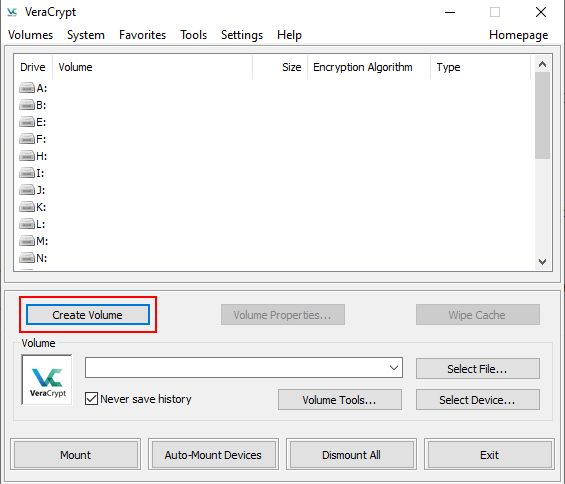The height and width of the screenshot is (484, 565).
Task: Close the VeraCrypt window
Action: [x=541, y=12]
